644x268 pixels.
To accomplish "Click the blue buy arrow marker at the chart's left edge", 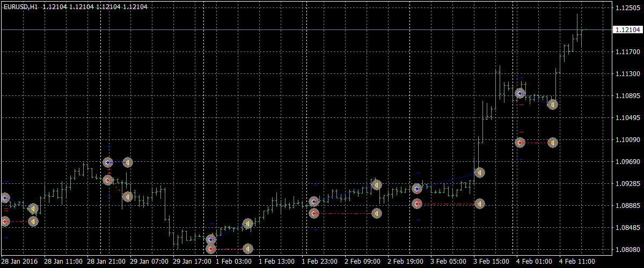I will [5, 198].
